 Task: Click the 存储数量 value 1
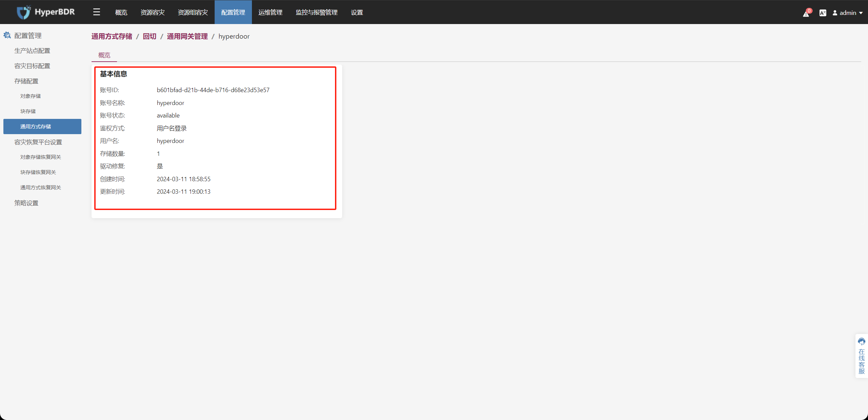(158, 153)
